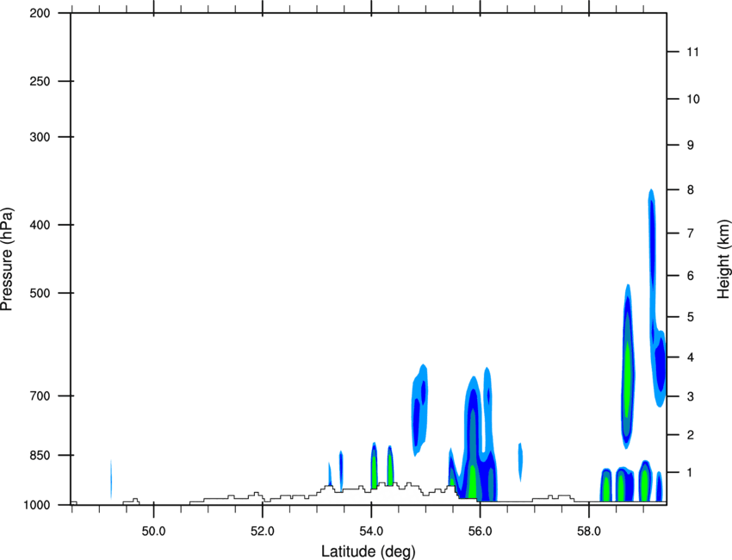
Task: Click the 1000 pressure tick label
Action: coord(37,505)
